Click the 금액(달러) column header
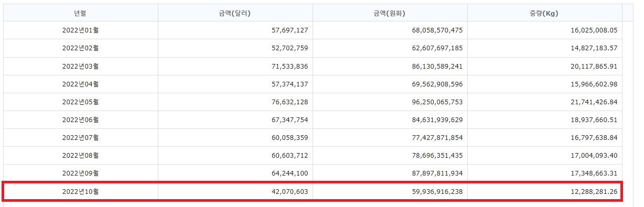This screenshot has width=644, height=207. (235, 13)
